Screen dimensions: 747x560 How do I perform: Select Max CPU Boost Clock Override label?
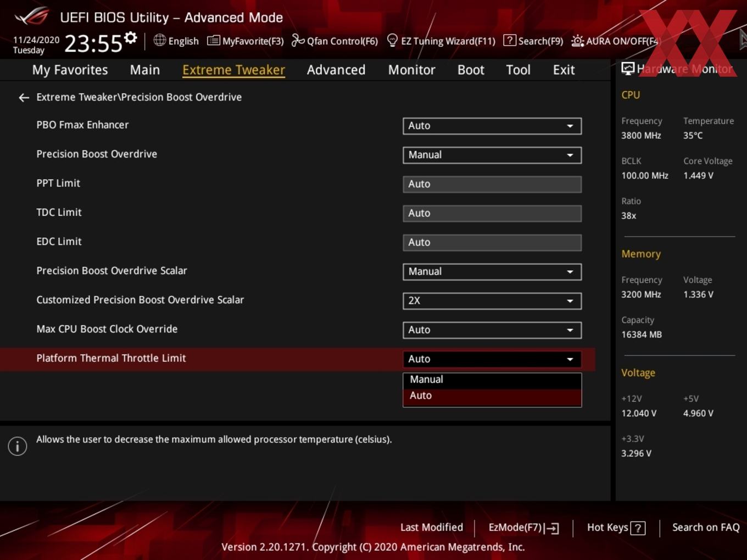pos(107,329)
